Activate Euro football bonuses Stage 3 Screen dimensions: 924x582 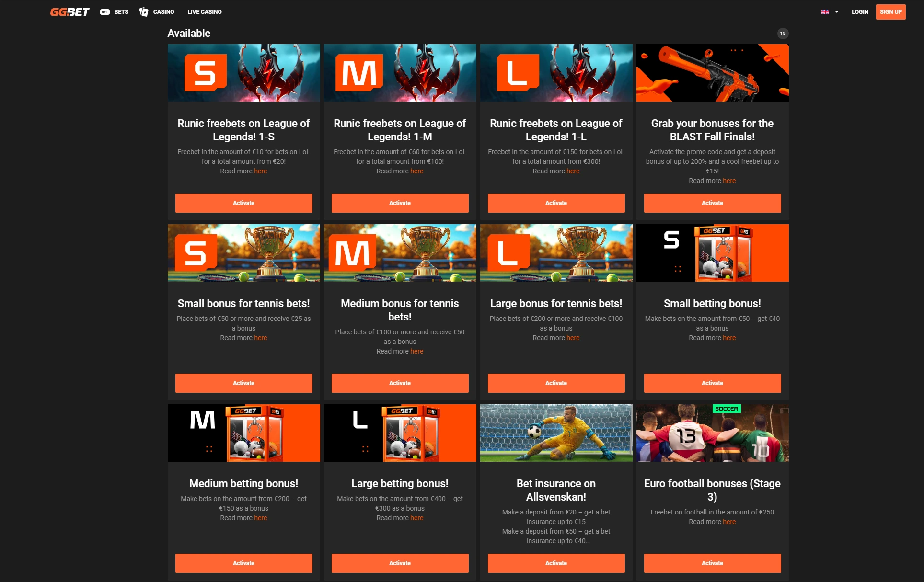[713, 563]
